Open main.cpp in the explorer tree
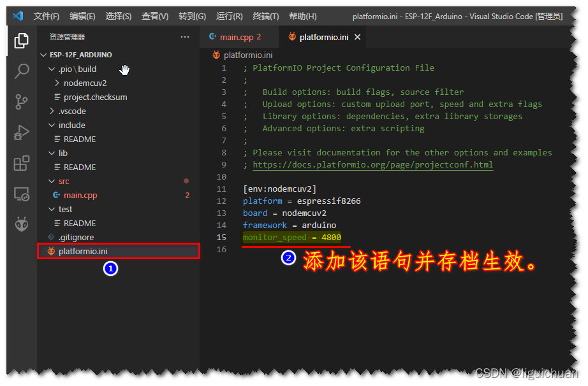The height and width of the screenshot is (386, 588). tap(80, 195)
